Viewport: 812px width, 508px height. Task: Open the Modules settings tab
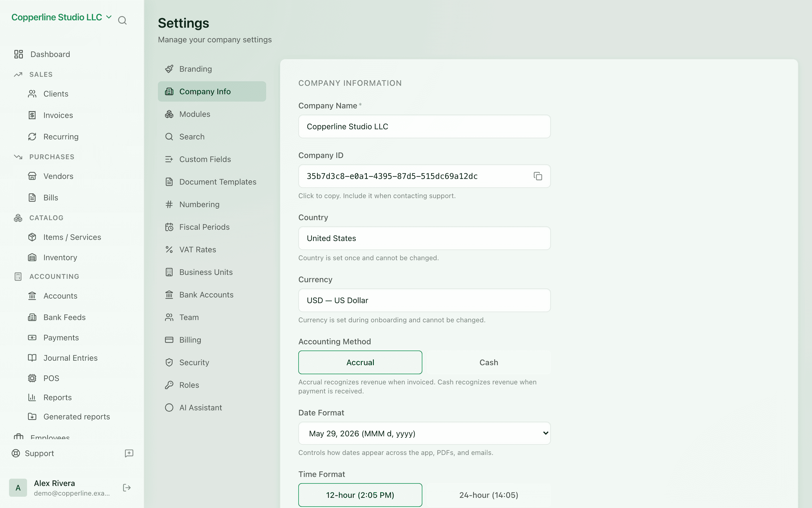212,114
